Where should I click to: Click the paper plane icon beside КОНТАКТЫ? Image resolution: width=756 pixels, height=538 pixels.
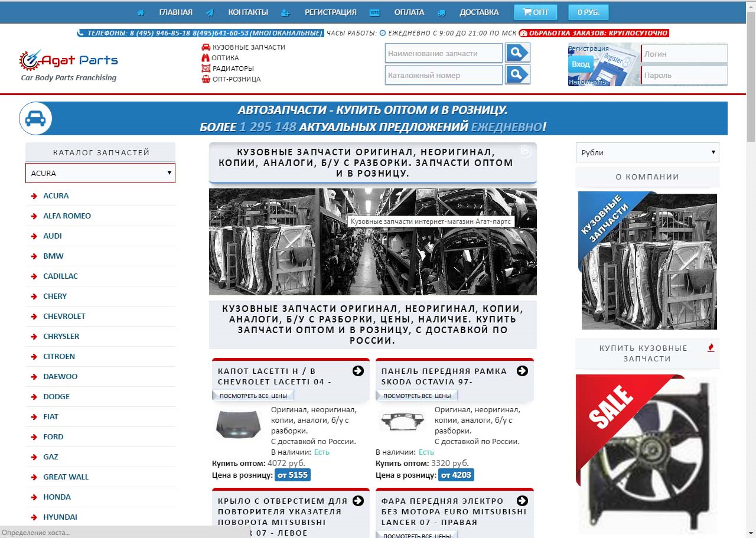210,12
